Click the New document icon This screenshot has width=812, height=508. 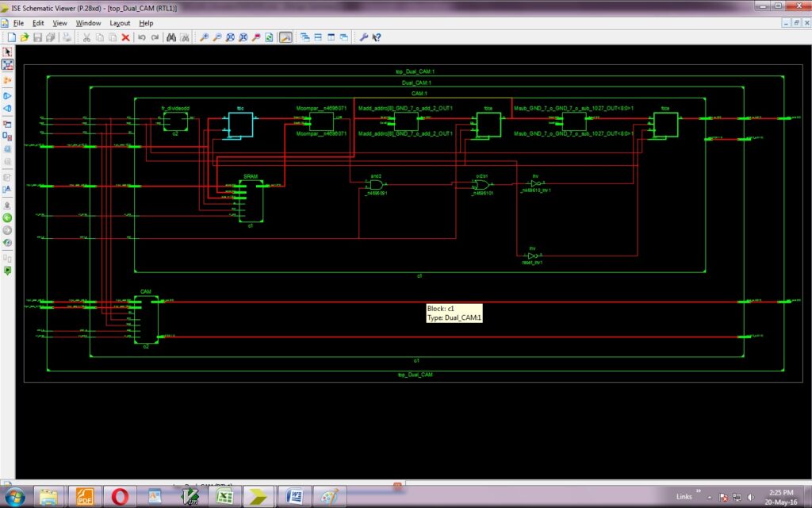point(12,37)
